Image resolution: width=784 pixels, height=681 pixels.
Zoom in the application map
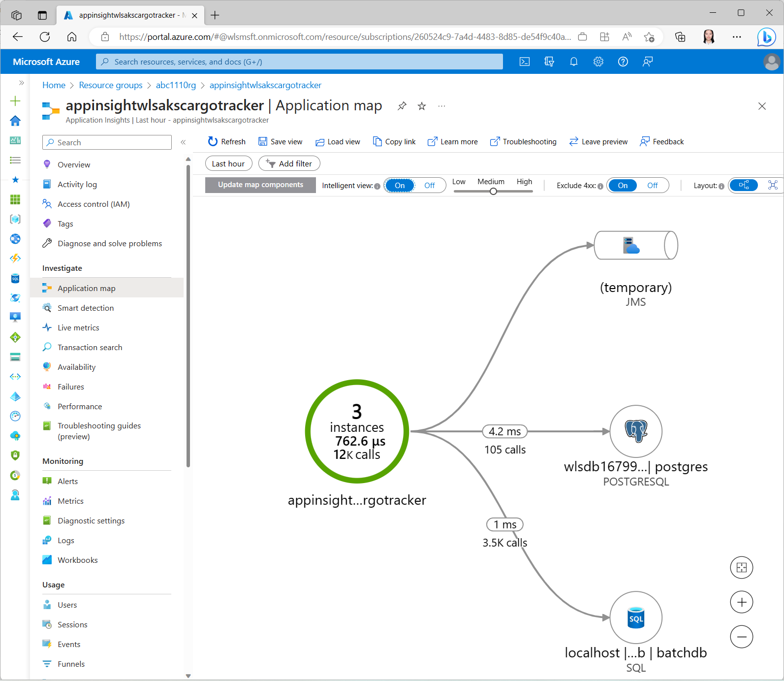click(x=742, y=602)
